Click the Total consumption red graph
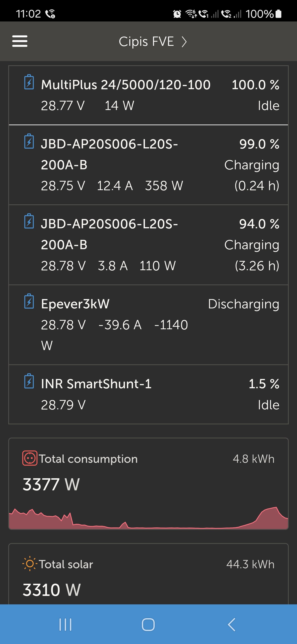Screen dimensions: 297x644 pyautogui.click(x=148, y=519)
